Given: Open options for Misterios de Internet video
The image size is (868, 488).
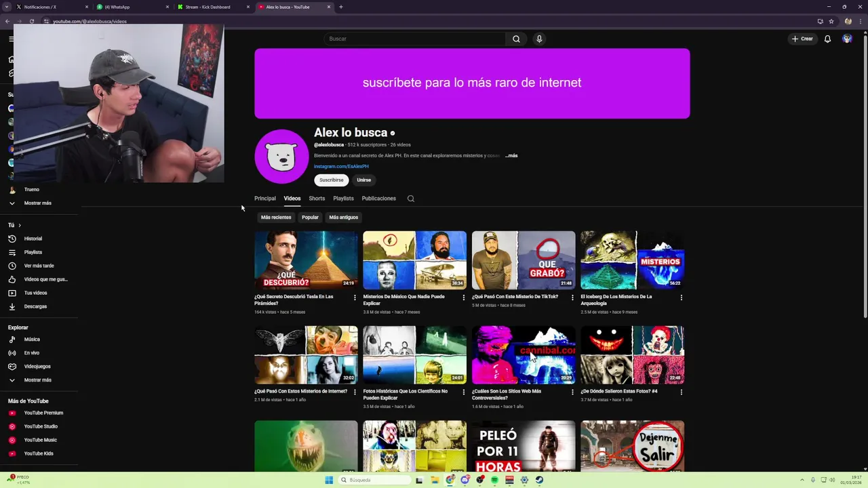Looking at the screenshot, I should pos(355,392).
